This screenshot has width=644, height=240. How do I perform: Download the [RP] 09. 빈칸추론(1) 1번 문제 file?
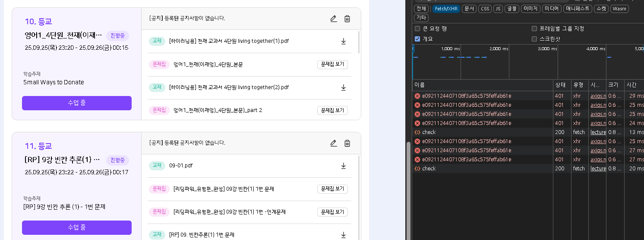[344, 235]
